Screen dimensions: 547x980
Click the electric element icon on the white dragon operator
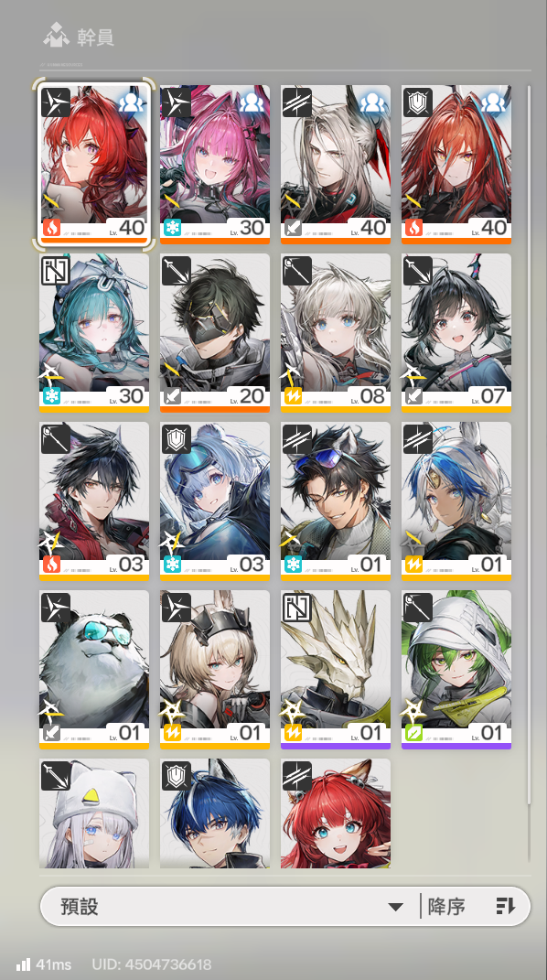[292, 733]
